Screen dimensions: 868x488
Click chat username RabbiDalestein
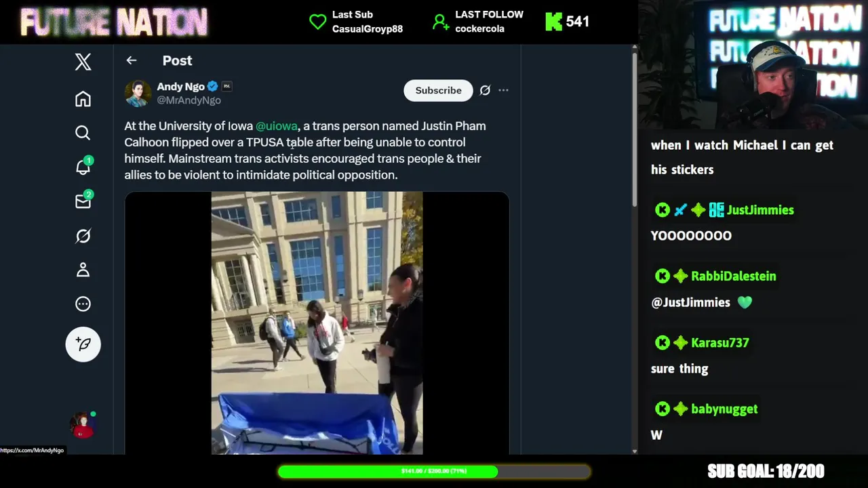click(734, 276)
